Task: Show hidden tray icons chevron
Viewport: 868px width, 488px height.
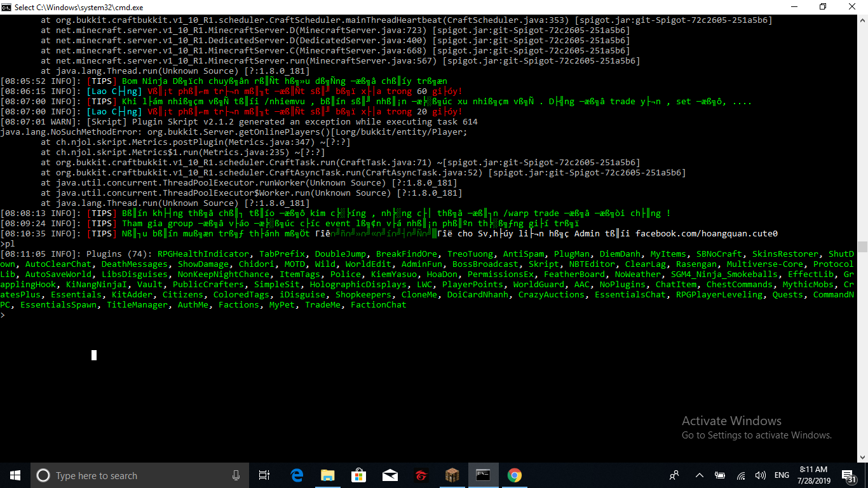Action: point(700,475)
